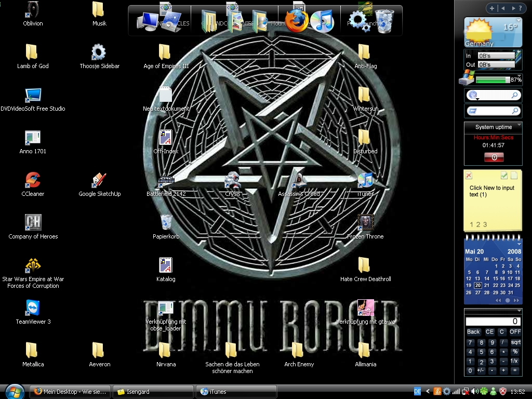The width and height of the screenshot is (532, 399).
Task: Expand the weather gadget options arrow
Action: (x=518, y=20)
